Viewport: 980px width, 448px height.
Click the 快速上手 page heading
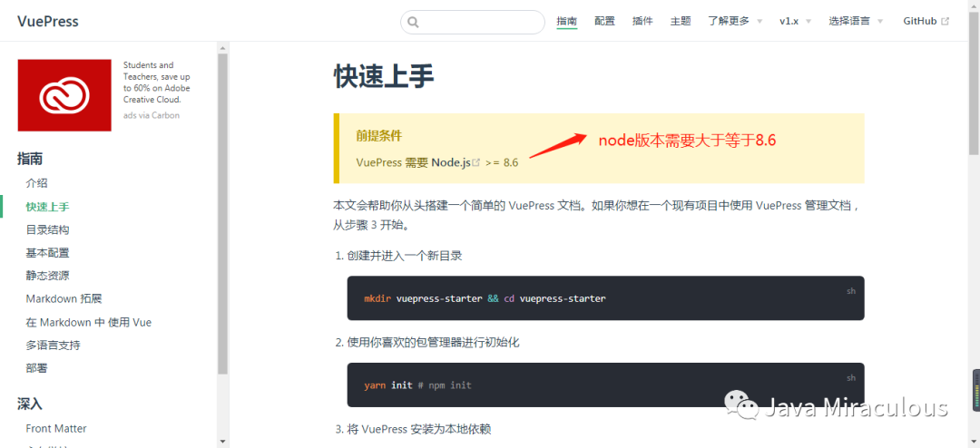point(385,76)
